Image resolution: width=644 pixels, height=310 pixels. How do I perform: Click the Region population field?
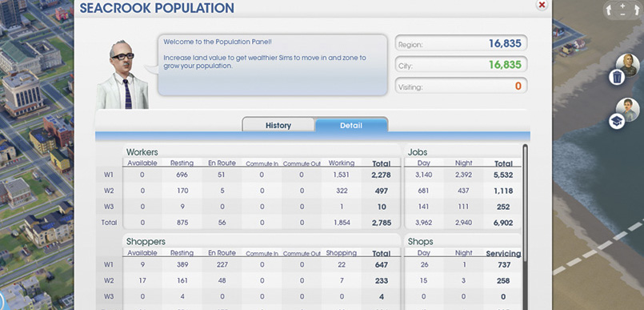pos(462,43)
